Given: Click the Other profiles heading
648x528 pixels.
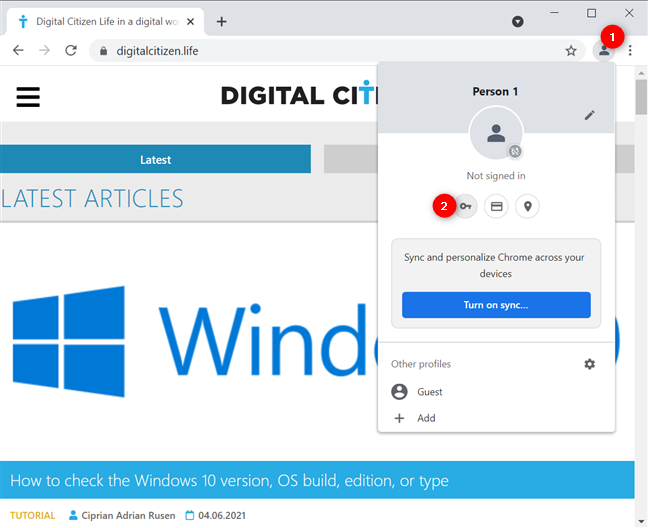Looking at the screenshot, I should 421,364.
